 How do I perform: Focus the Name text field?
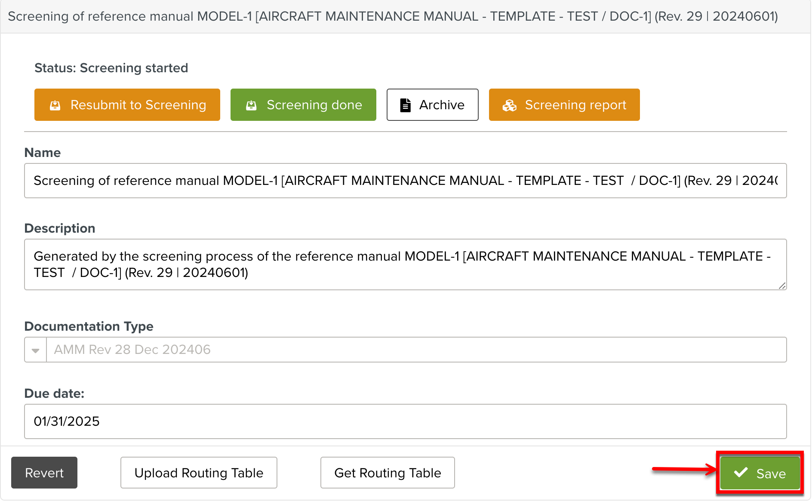(405, 181)
